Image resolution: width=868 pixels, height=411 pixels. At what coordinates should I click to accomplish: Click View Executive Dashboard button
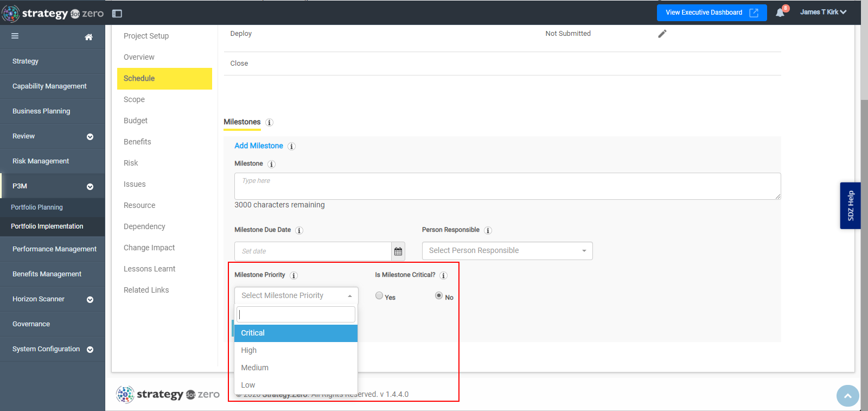[x=712, y=12]
